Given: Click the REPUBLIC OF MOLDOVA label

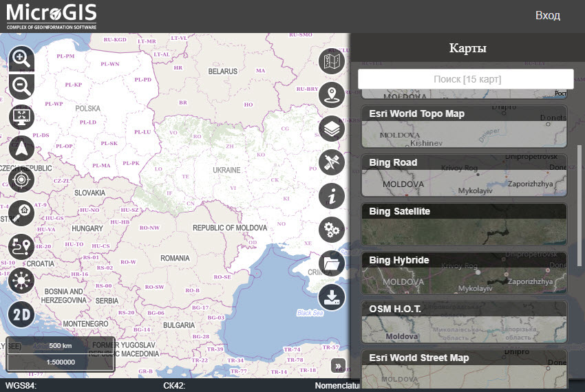Looking at the screenshot, I should (230, 228).
